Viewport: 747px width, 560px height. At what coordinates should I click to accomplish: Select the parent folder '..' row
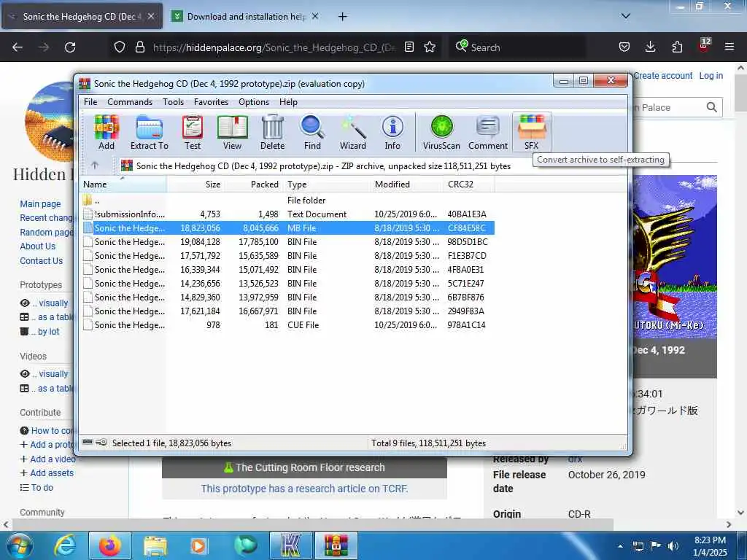point(287,201)
